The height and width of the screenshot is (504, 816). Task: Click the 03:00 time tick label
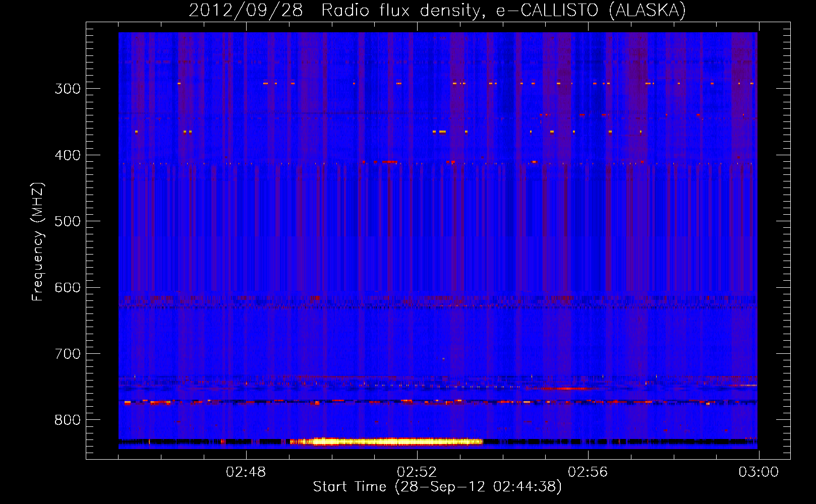coord(759,472)
